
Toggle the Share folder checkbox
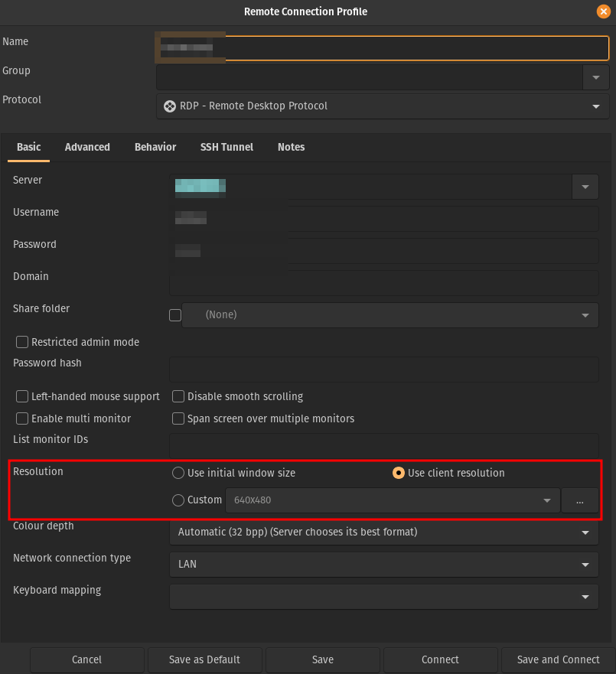175,314
